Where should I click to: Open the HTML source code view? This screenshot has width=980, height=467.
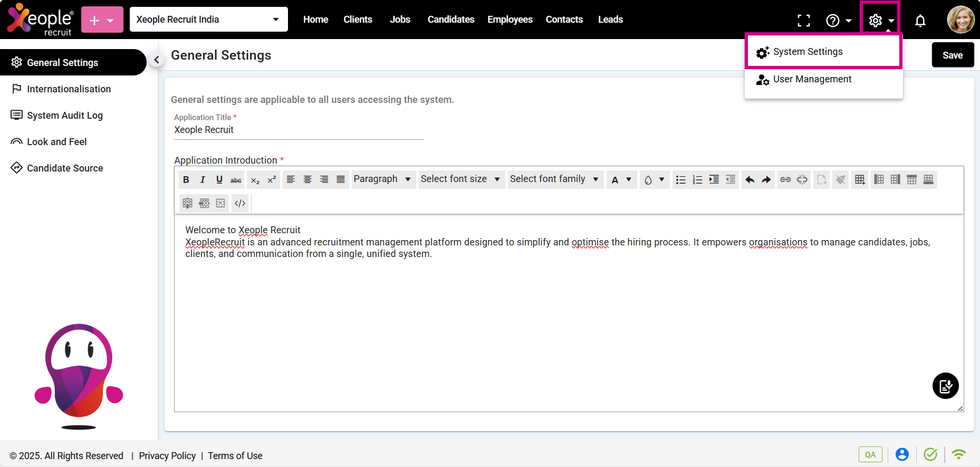(x=240, y=204)
